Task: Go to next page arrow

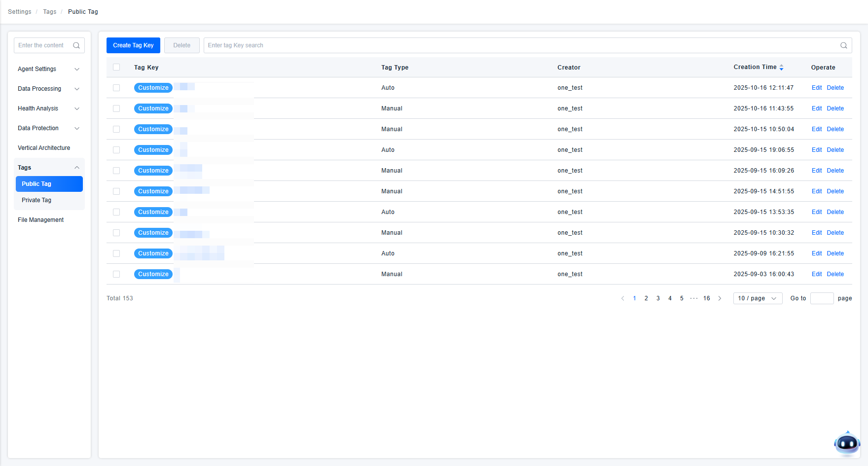Action: (x=720, y=298)
